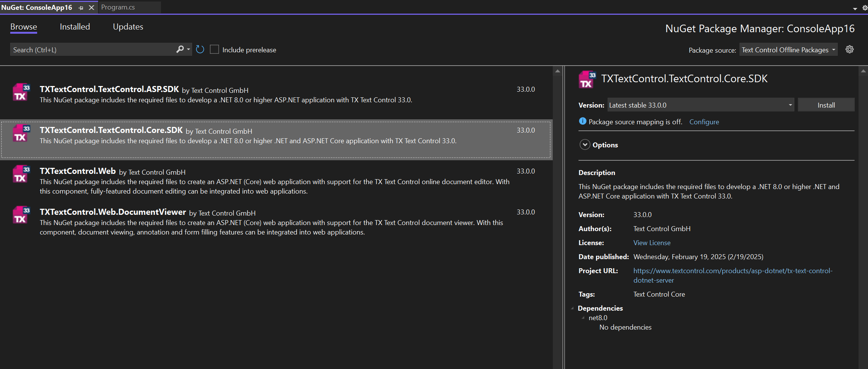
Task: Enable Include prerelease checkbox
Action: (214, 50)
